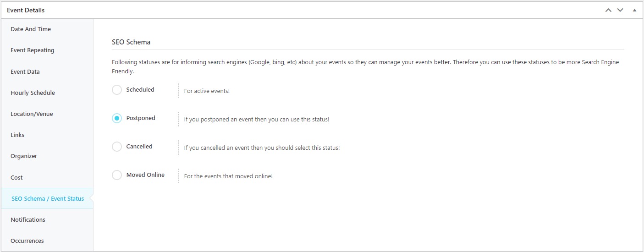Go to the Occurrences tab
Image resolution: width=644 pixels, height=252 pixels.
click(47, 241)
